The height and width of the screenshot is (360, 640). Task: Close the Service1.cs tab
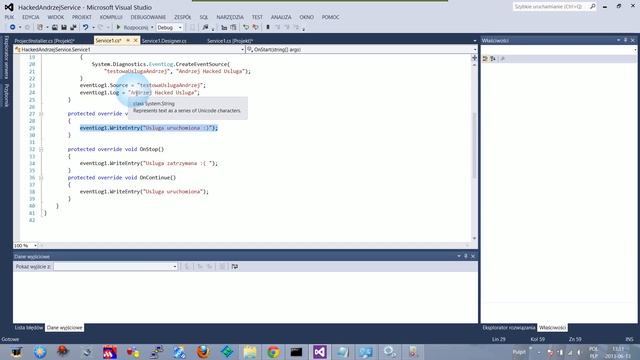[136, 40]
